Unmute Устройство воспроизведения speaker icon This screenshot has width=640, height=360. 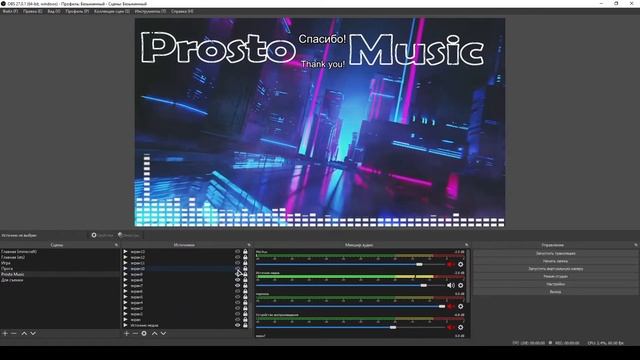coord(451,327)
